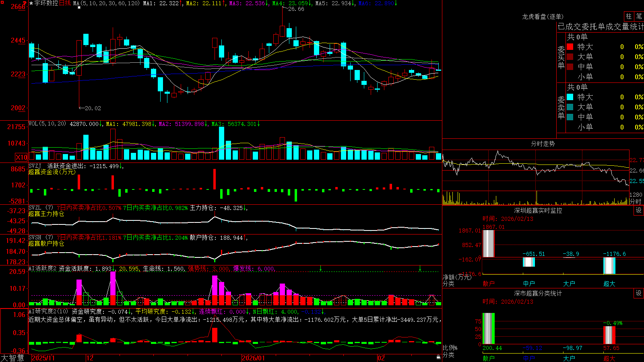The height and width of the screenshot is (362, 644).
Task: Click the MA4: 23.059 value
Action: [x=290, y=3]
